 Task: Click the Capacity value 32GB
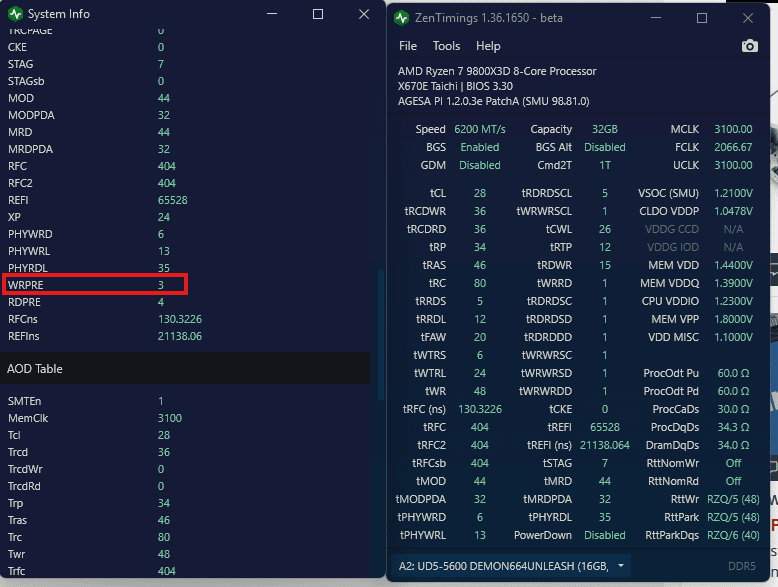pos(604,129)
